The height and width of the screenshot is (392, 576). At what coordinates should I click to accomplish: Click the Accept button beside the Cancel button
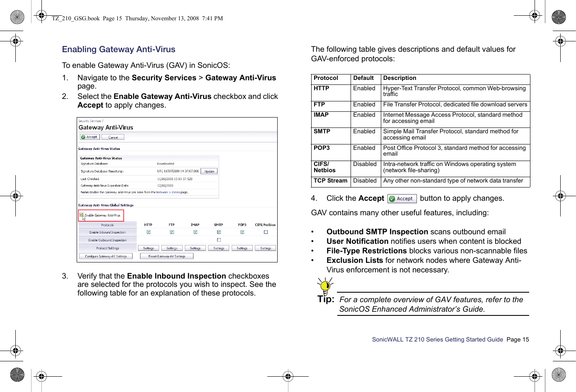point(89,137)
